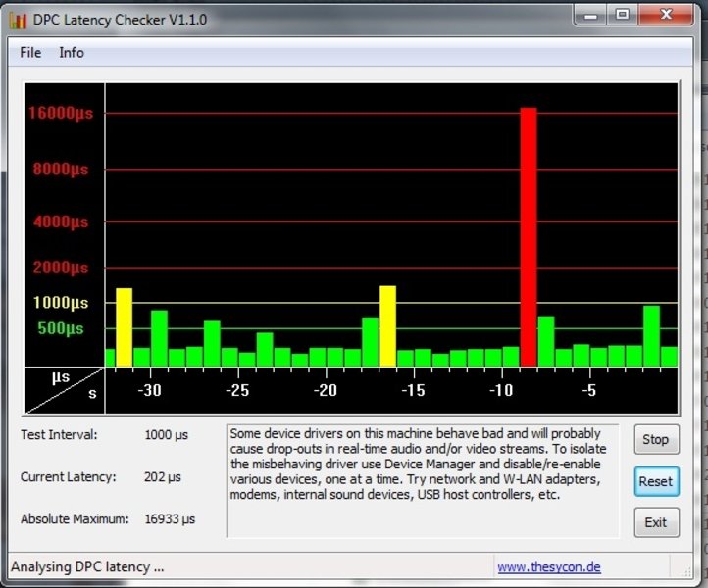Close the DPC Latency Checker window
The width and height of the screenshot is (708, 588).
[x=666, y=16]
